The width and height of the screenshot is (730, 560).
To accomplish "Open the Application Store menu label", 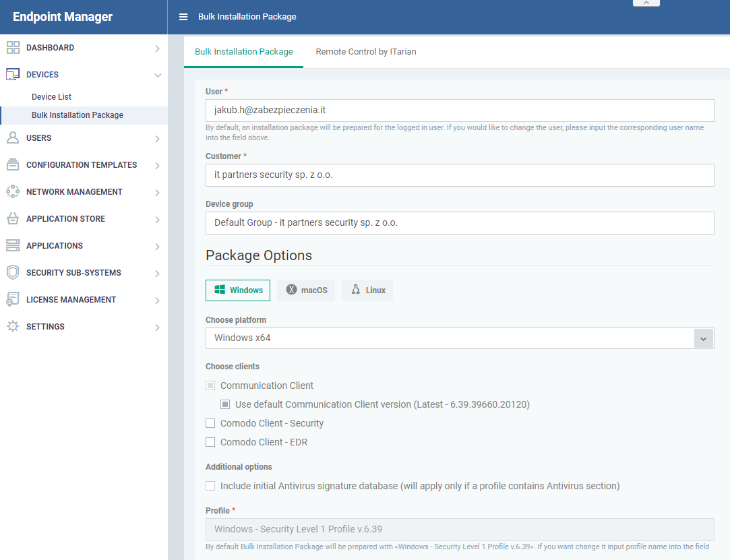I will pos(65,219).
